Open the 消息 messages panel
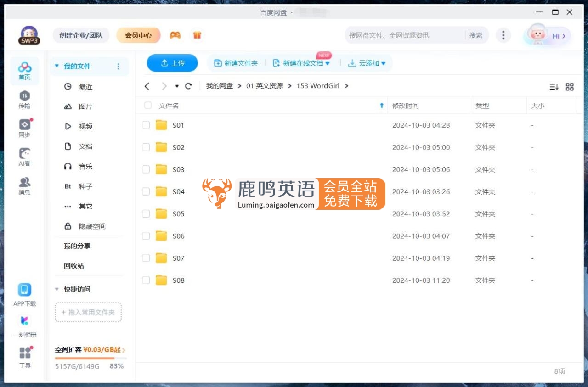The image size is (588, 387). [24, 186]
